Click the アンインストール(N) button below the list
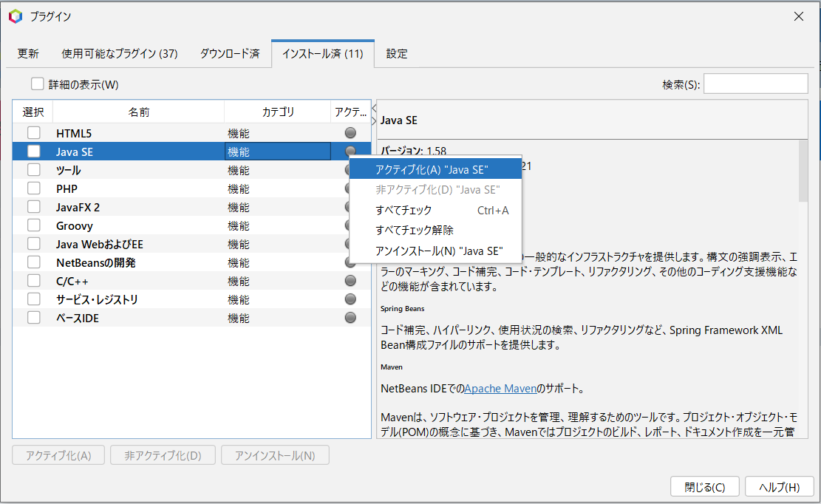Screen dimensions: 821x504 [275, 455]
